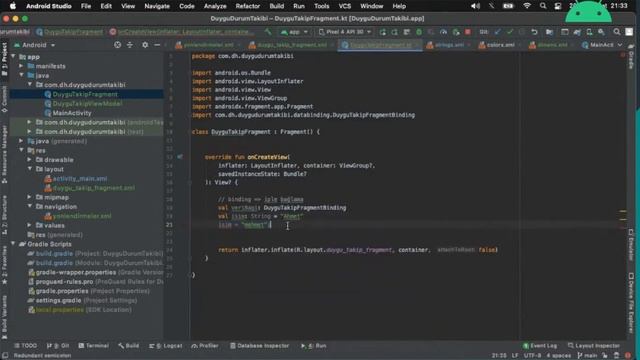Open the AVD Manager phone icon
The image size is (640, 360).
[x=589, y=32]
